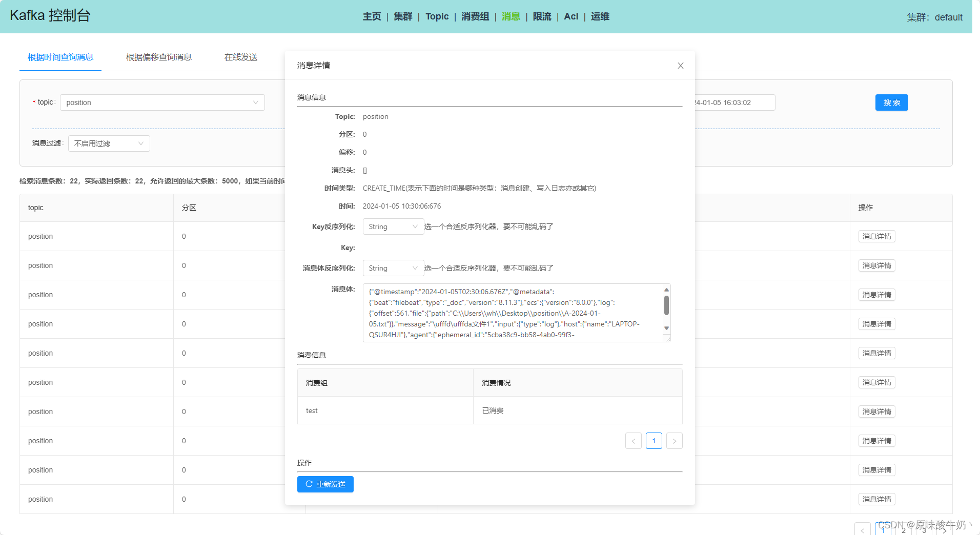Click the next page arrow in consumer pagination
Viewport: 980px width, 535px height.
click(x=674, y=441)
